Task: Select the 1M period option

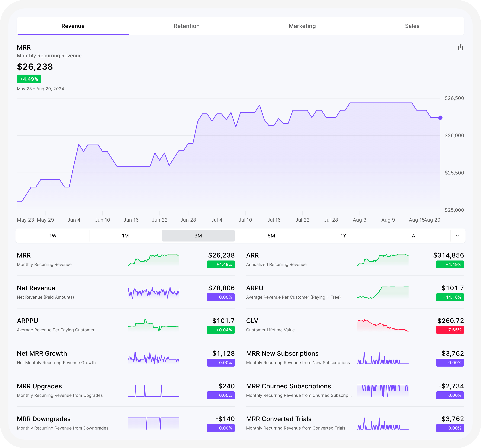Action: click(x=125, y=236)
